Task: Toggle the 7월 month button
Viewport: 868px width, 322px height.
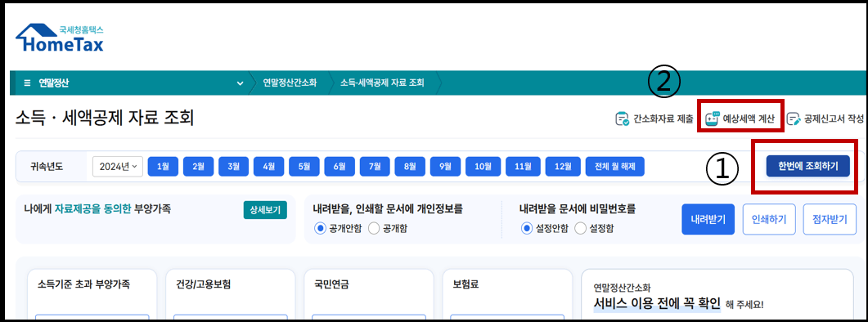Action: click(375, 166)
